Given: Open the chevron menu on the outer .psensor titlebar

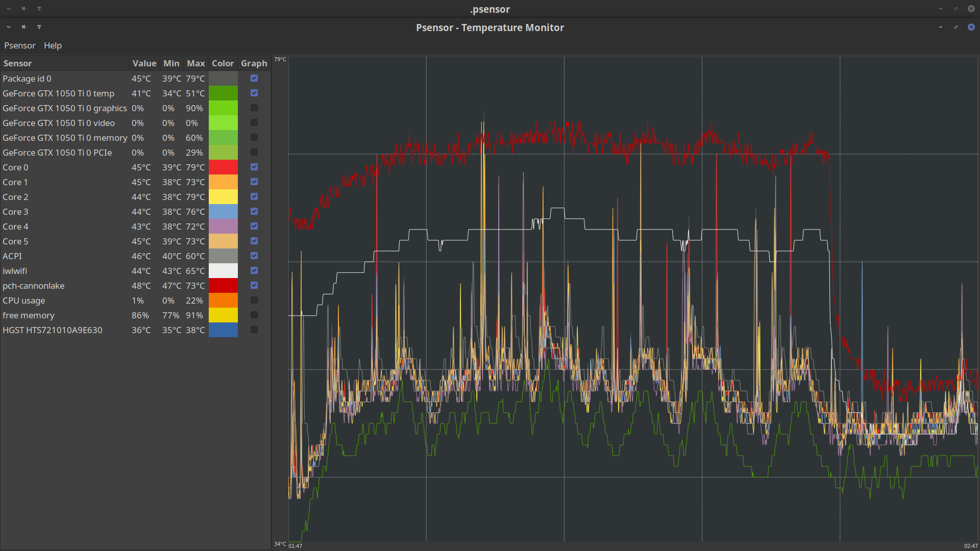Looking at the screenshot, I should 8,9.
